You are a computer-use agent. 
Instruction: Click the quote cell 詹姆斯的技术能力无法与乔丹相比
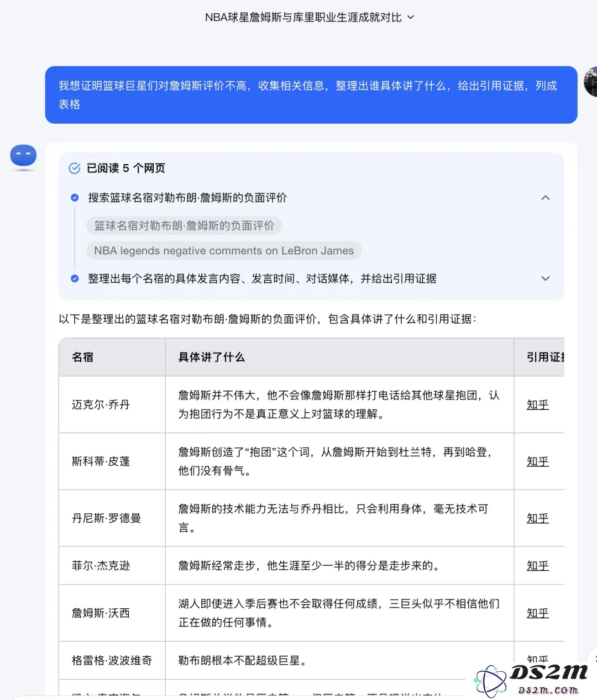(339, 518)
